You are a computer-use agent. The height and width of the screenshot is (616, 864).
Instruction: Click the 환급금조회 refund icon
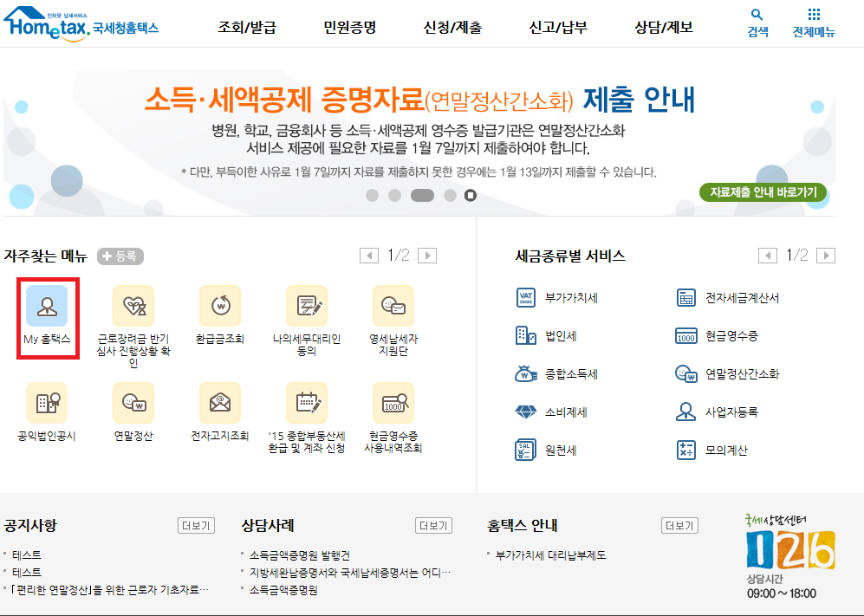tap(220, 306)
